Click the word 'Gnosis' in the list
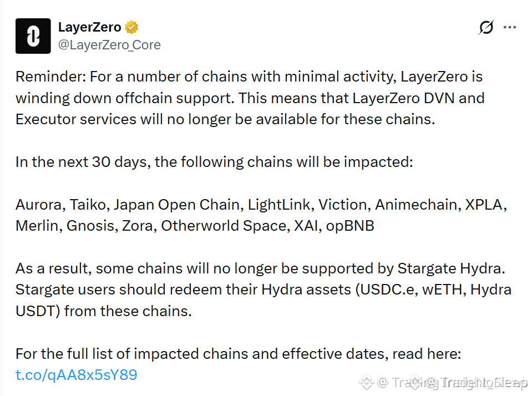The image size is (532, 396). (90, 226)
